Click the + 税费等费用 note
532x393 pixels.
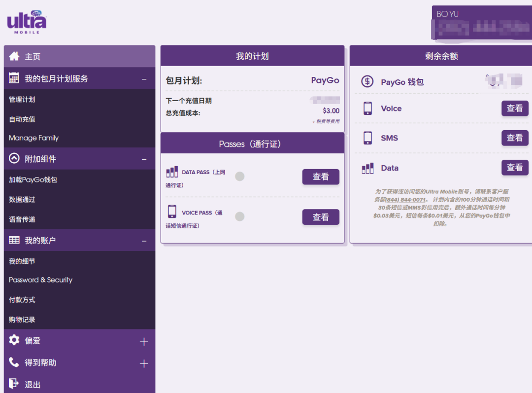point(326,121)
